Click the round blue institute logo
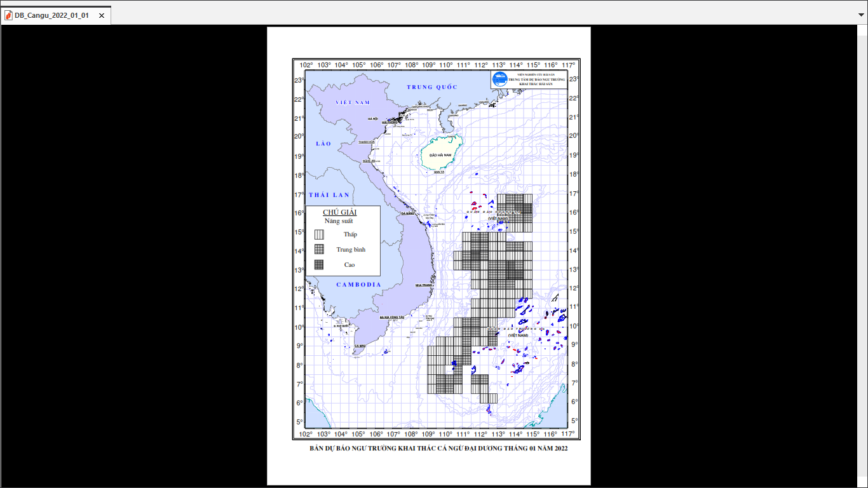 [499, 79]
